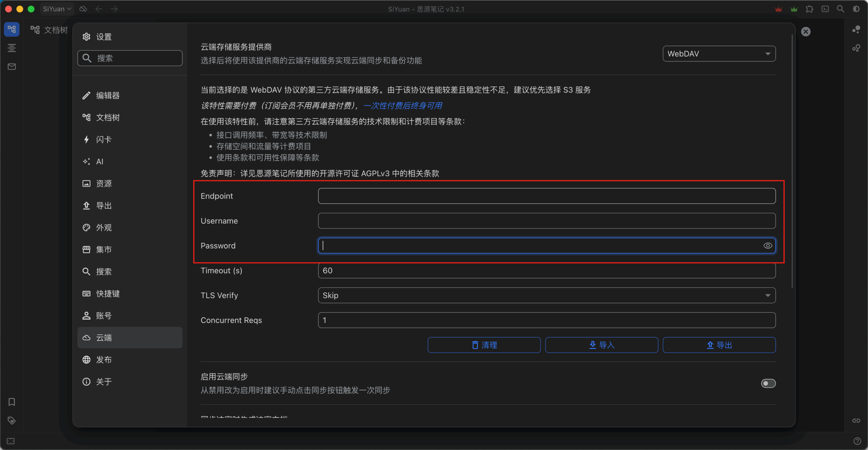Viewport: 868px width, 450px height.
Task: Open the TLS Verify Skip dropdown
Action: point(547,295)
